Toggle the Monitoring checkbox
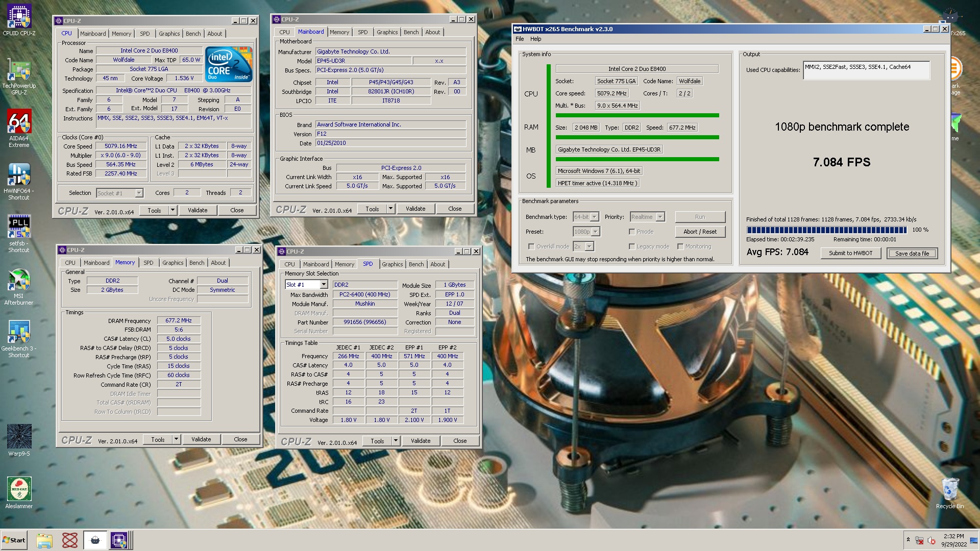 pos(680,246)
